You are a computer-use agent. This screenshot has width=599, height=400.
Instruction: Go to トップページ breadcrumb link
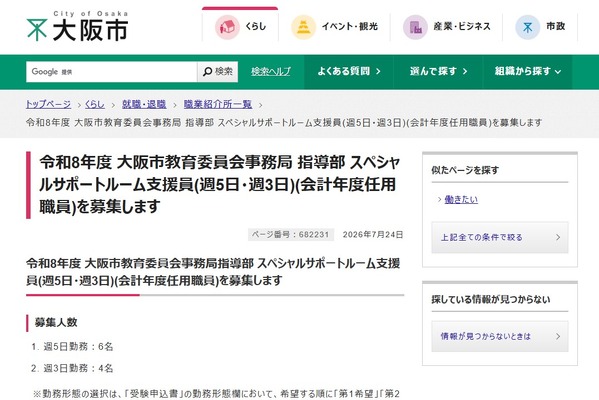[49, 104]
